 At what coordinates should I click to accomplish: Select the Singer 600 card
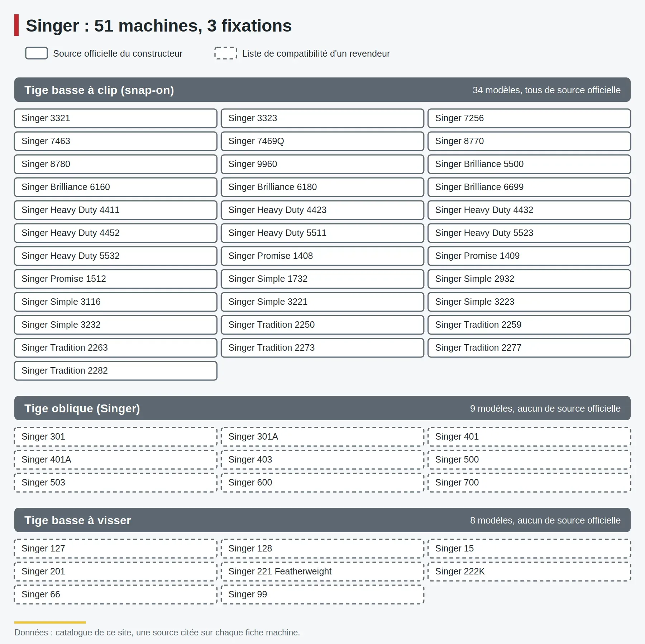[322, 483]
